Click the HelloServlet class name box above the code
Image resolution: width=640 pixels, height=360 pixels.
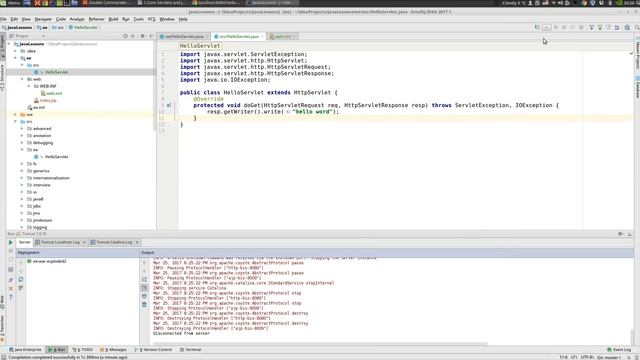coord(200,46)
